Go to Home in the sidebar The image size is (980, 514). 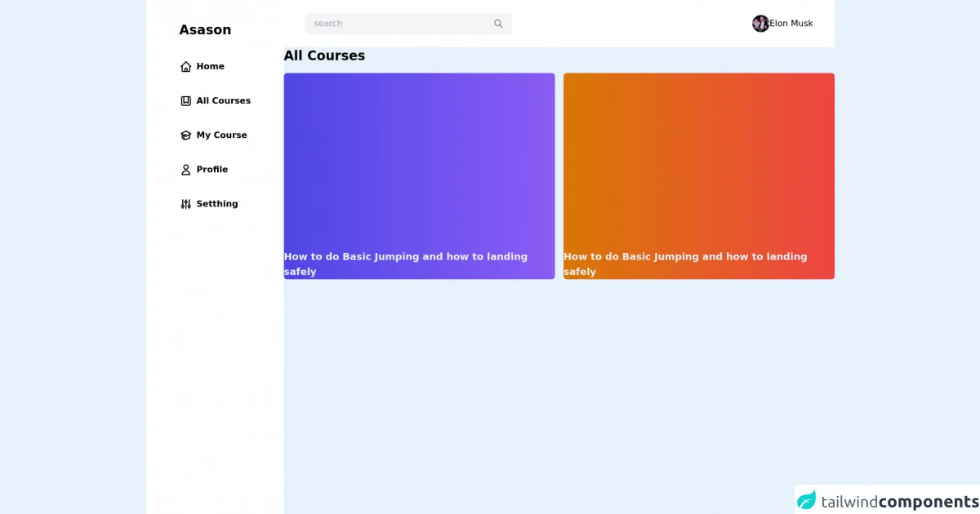click(210, 67)
